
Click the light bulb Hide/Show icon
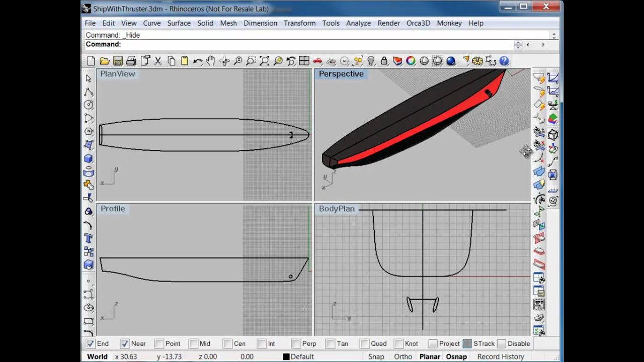click(371, 61)
